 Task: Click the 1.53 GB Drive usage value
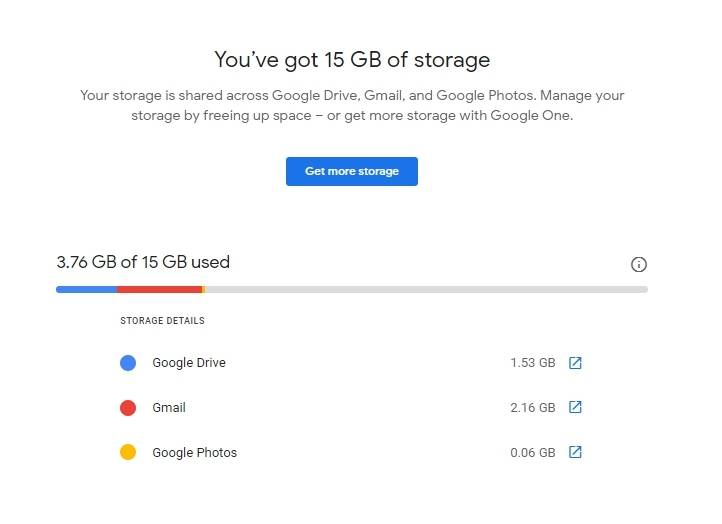pos(532,363)
